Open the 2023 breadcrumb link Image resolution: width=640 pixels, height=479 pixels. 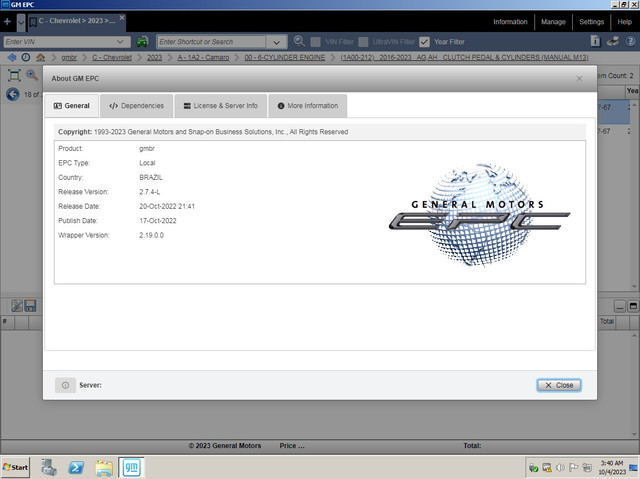click(x=154, y=58)
